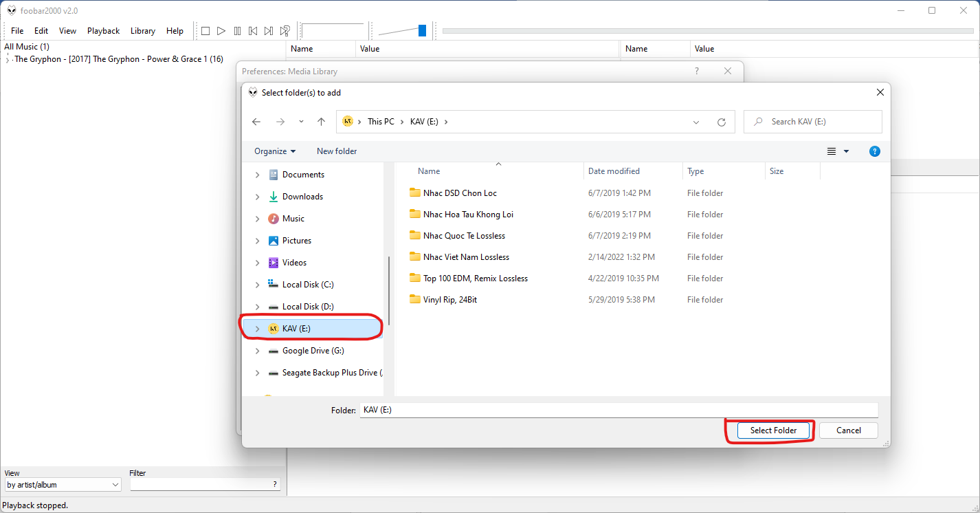Click the Next track button
This screenshot has height=513, width=980.
pyautogui.click(x=269, y=31)
